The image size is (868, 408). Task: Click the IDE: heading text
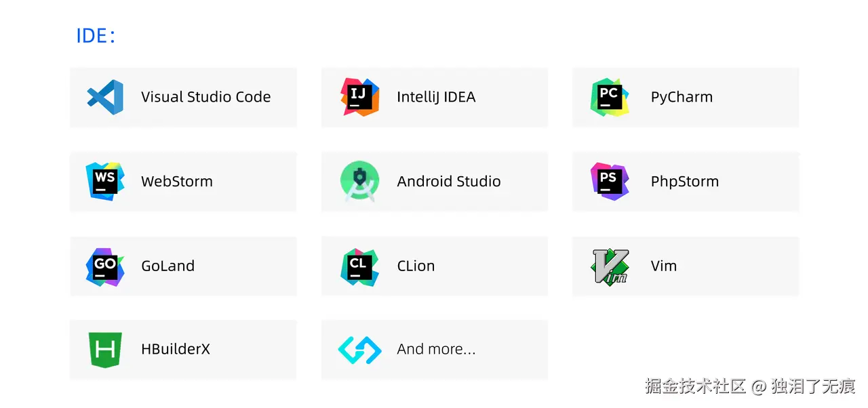point(96,36)
